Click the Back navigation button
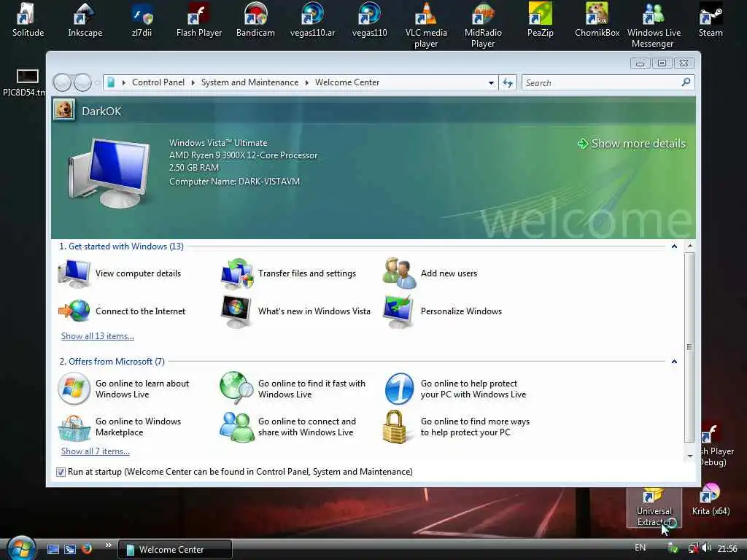 pos(62,82)
